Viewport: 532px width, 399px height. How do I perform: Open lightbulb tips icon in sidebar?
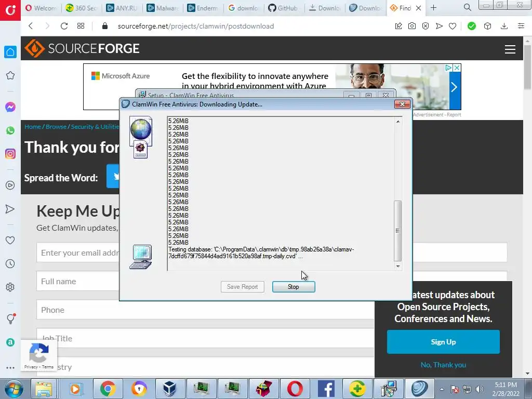tap(10, 318)
